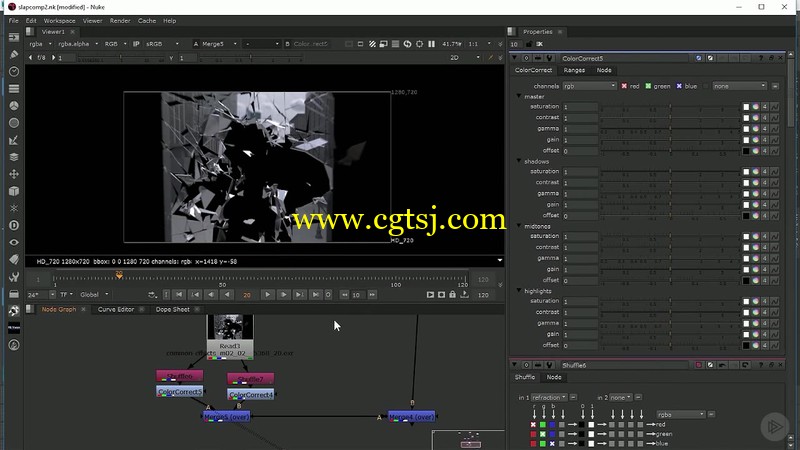800x450 pixels.
Task: Open the ToolSets wrench icon menu
Action: point(14,277)
